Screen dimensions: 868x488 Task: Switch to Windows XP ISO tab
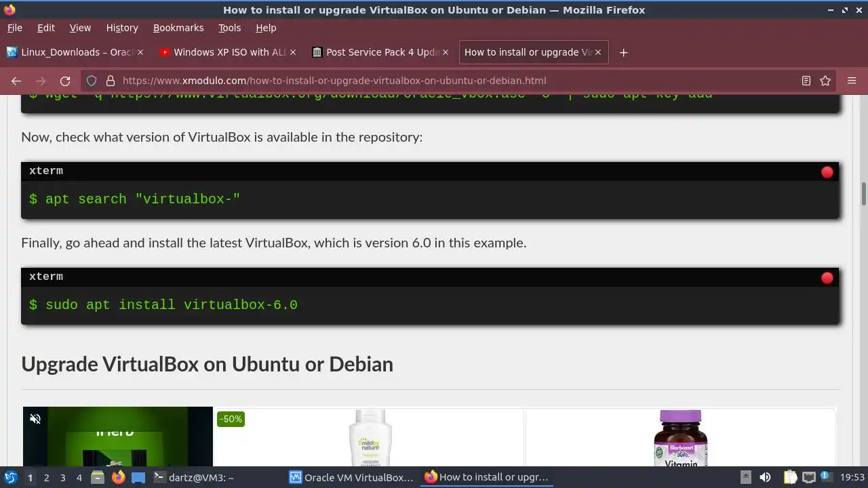[x=227, y=52]
